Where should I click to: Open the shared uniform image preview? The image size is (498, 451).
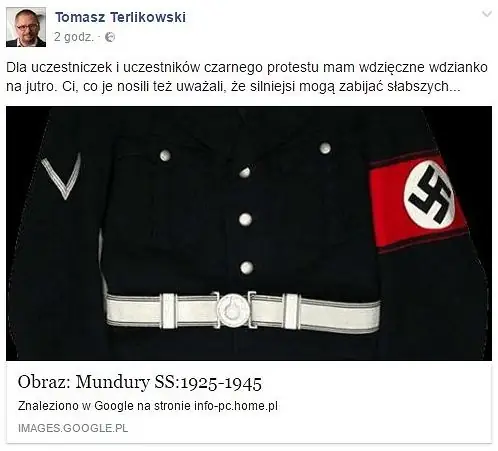(249, 233)
